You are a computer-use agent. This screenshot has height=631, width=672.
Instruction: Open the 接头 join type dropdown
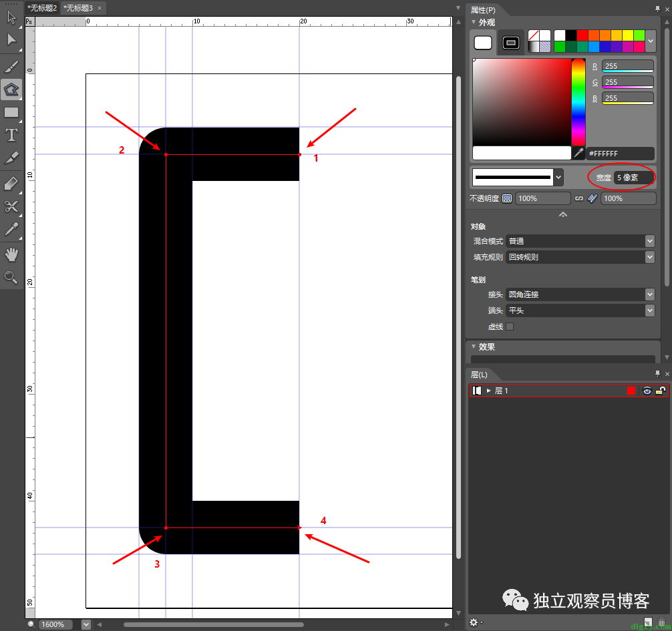650,294
